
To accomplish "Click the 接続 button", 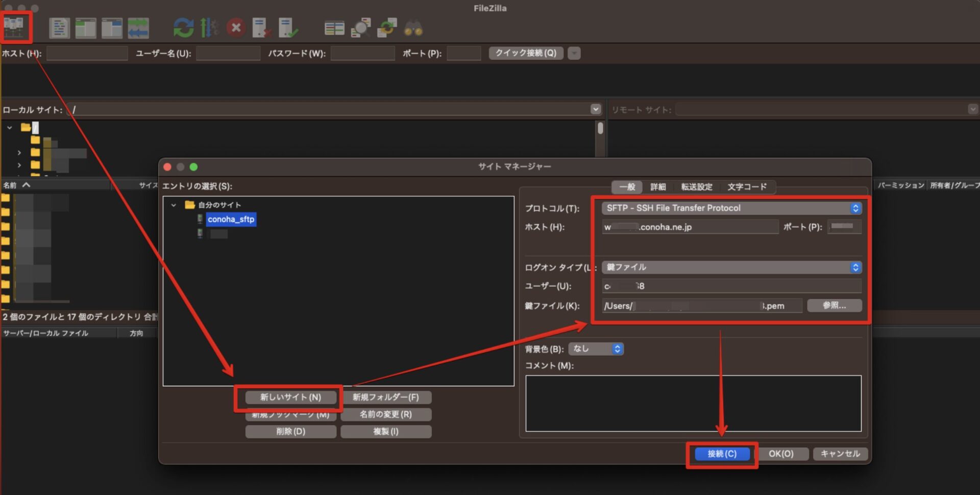I will (722, 454).
